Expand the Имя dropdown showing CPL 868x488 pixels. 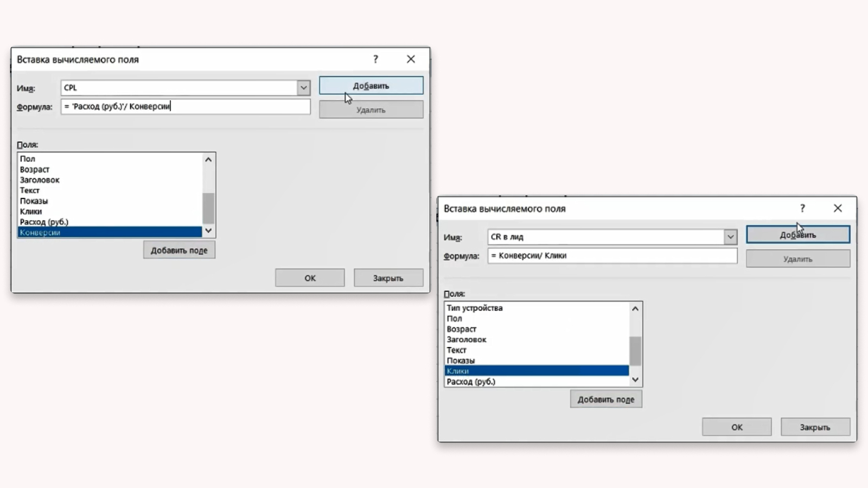(x=303, y=87)
